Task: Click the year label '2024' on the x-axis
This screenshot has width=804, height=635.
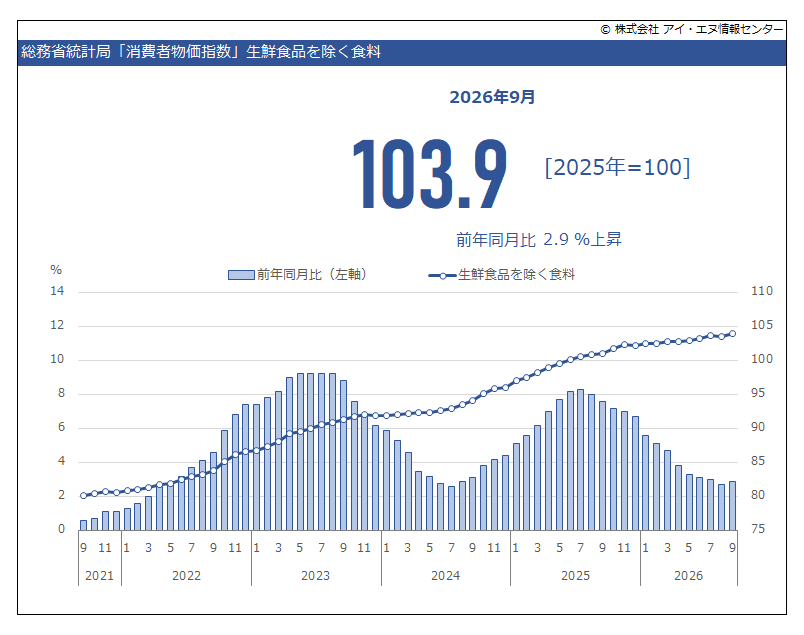Action: click(445, 576)
